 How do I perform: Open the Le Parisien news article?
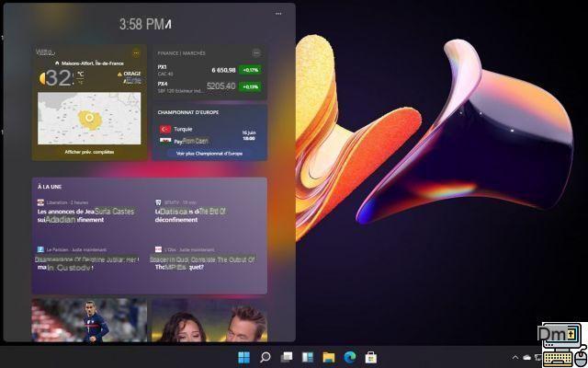coord(86,263)
